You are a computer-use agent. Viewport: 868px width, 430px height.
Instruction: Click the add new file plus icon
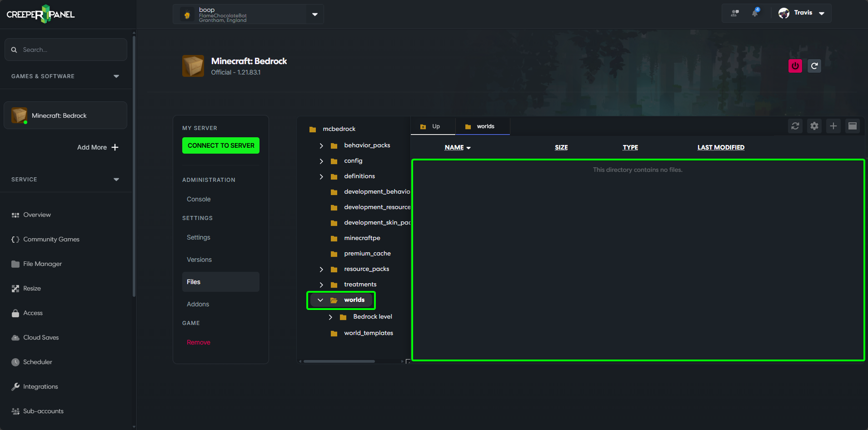833,126
